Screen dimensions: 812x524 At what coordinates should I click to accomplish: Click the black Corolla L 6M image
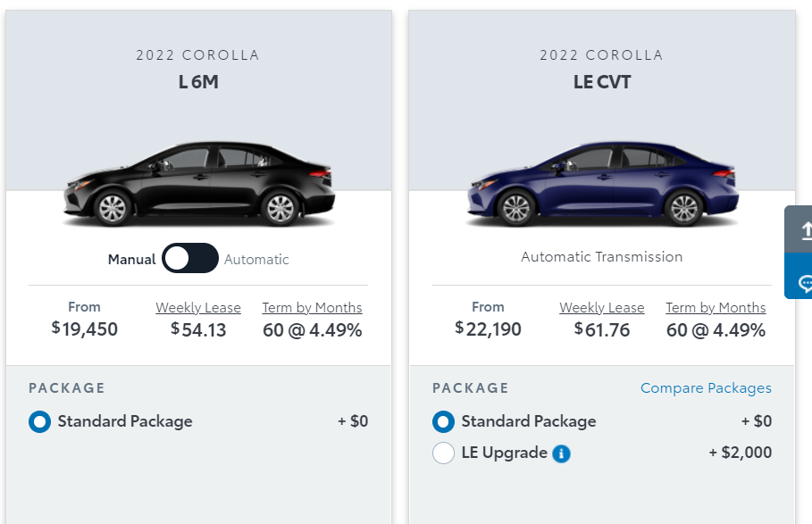click(x=198, y=183)
